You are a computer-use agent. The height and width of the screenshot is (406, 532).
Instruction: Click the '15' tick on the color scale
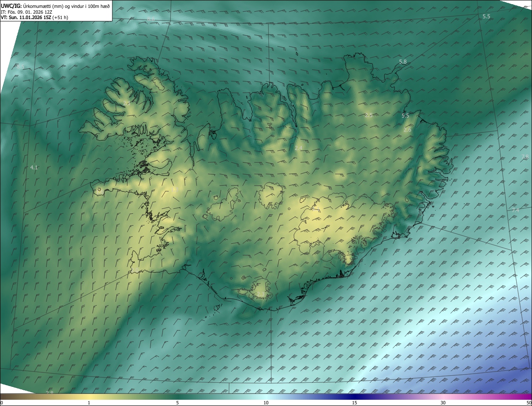click(x=355, y=403)
